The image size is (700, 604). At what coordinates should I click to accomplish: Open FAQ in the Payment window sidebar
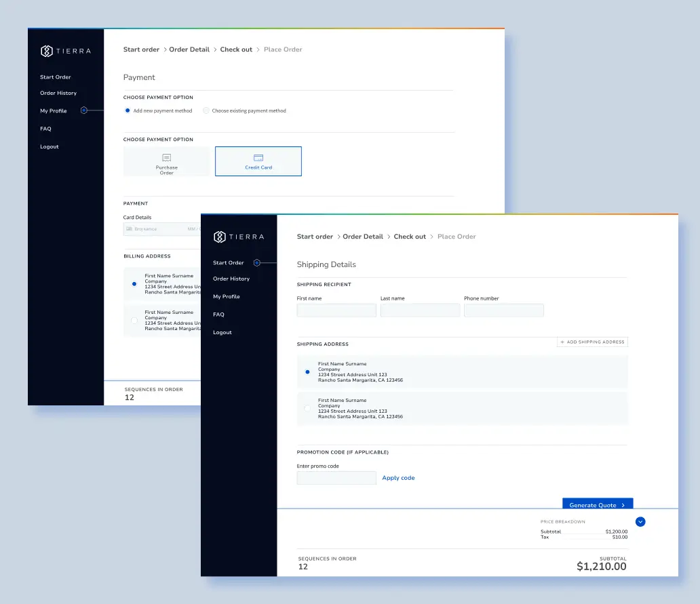[x=45, y=129]
